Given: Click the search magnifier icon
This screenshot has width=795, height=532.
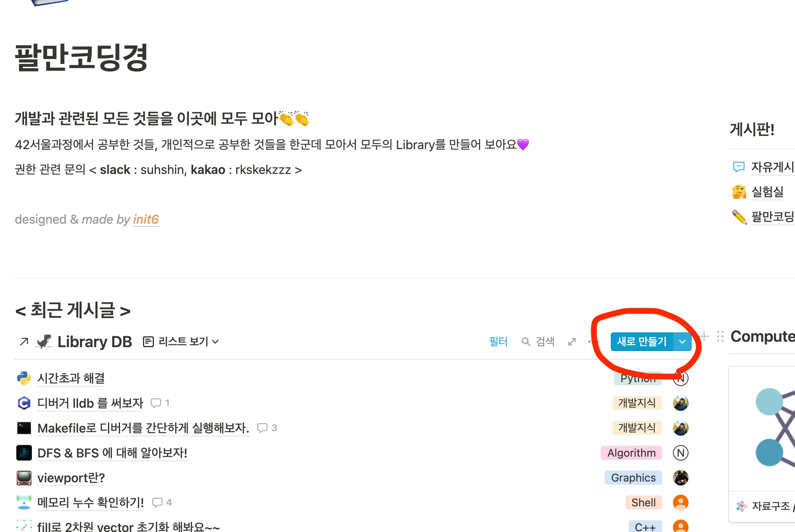Looking at the screenshot, I should click(x=525, y=342).
